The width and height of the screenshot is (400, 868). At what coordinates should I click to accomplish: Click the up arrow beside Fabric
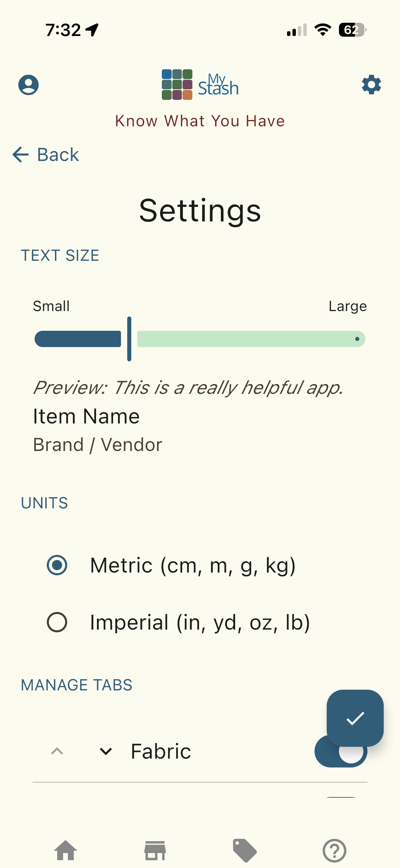click(57, 751)
